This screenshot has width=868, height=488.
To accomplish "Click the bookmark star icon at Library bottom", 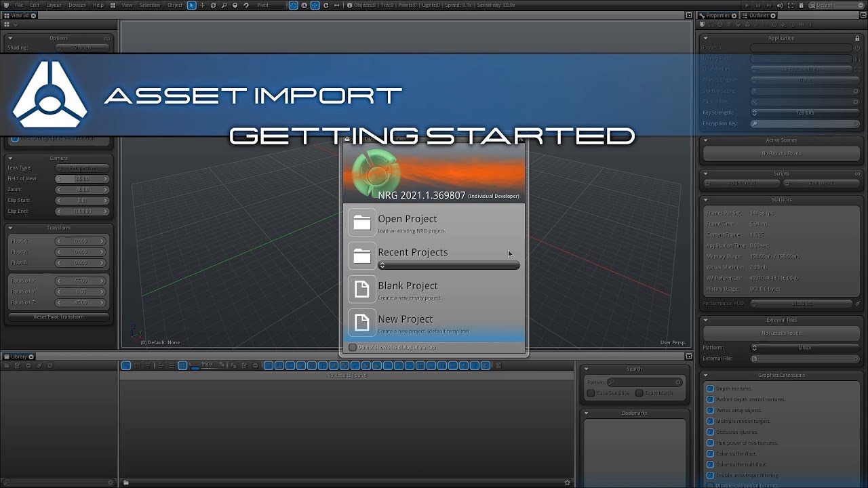I will [x=568, y=483].
